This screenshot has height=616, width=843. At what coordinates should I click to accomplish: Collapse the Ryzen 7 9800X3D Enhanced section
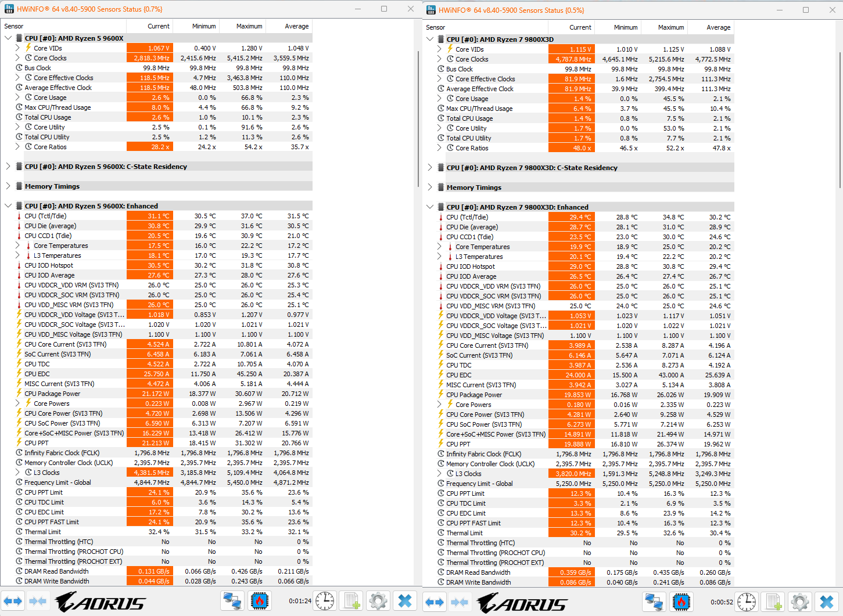click(430, 207)
